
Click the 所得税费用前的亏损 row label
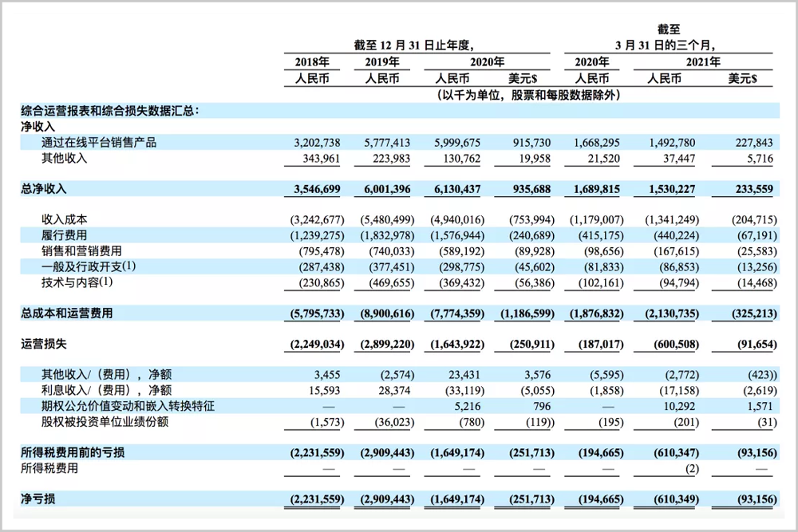click(73, 452)
